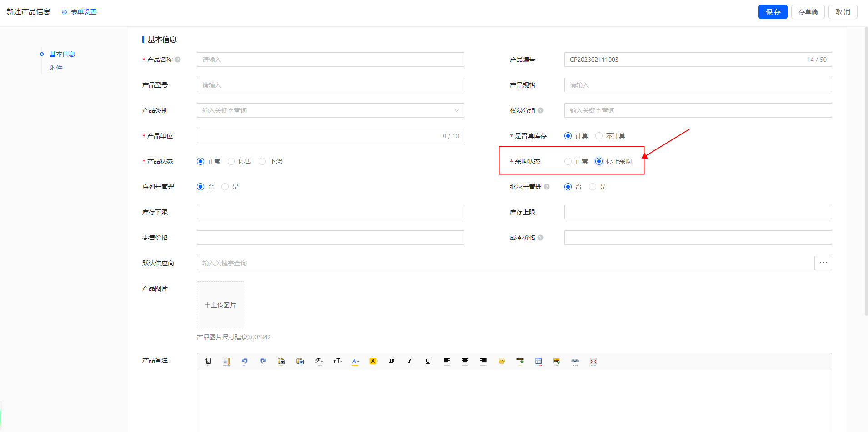Redo the edit in the remark editor
868x432 pixels.
(263, 362)
